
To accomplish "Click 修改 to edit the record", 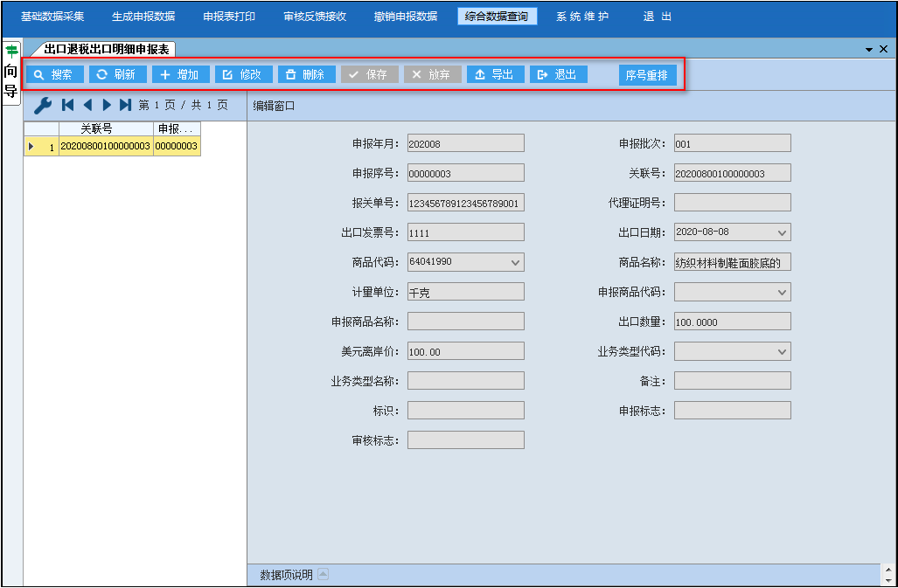I will tap(243, 75).
